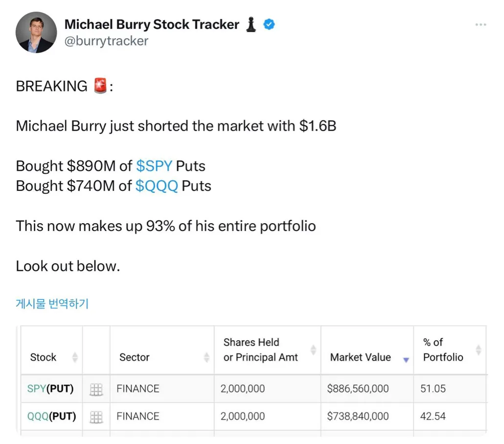Select the $886,560,000 market value cell
Screen dimensions: 504x444
(358, 389)
